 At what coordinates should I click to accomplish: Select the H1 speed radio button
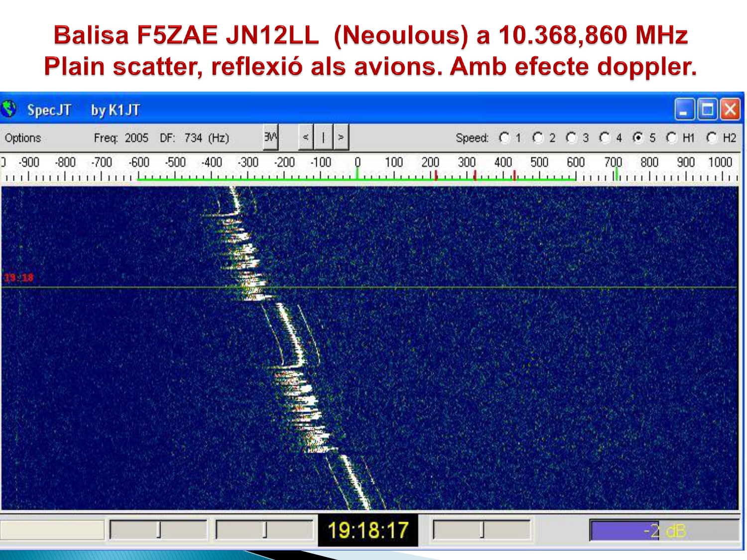click(671, 137)
